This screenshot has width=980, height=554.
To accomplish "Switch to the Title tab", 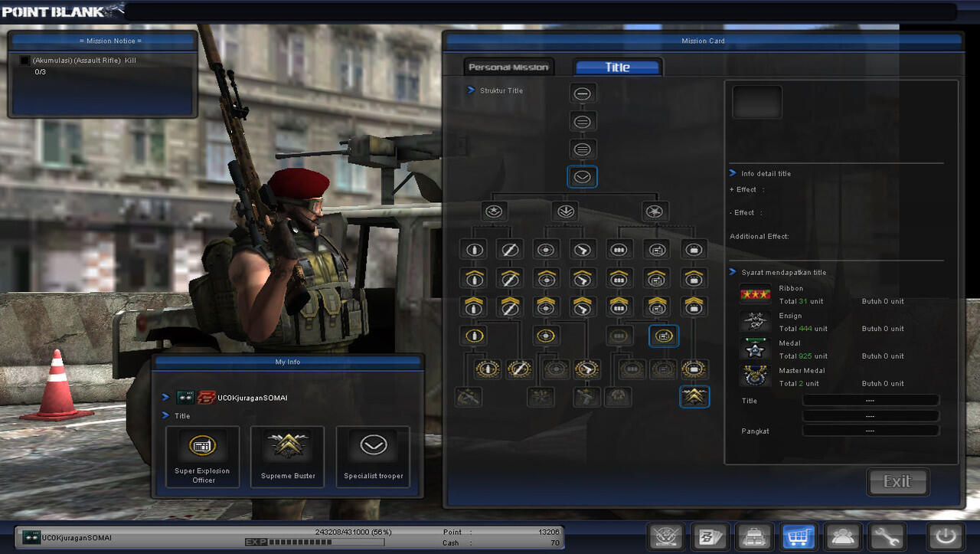I will (x=617, y=67).
